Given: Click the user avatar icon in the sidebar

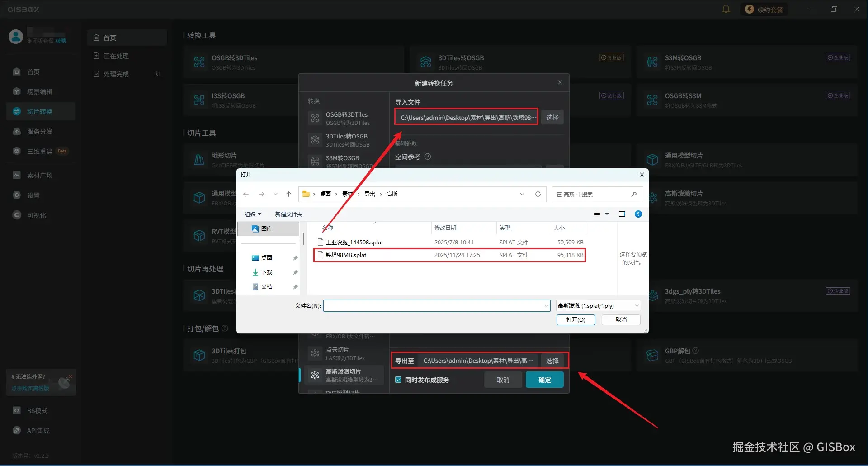Looking at the screenshot, I should [x=16, y=37].
